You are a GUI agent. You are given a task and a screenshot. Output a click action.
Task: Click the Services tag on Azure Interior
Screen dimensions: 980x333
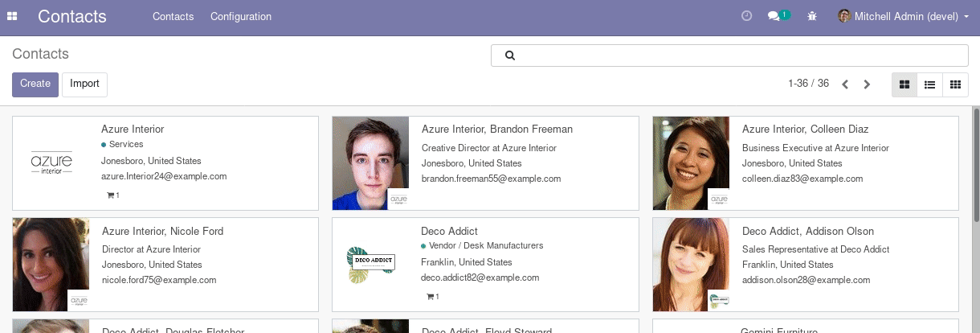122,145
